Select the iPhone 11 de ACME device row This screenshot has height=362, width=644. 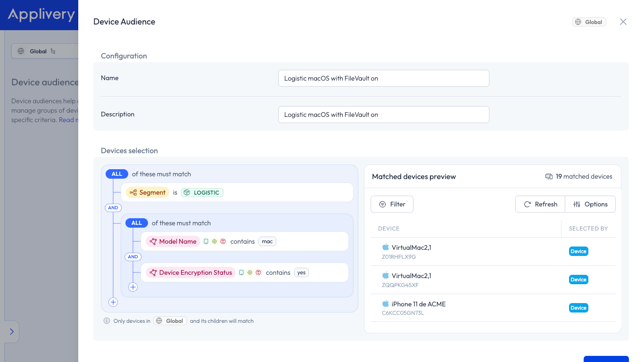(493, 308)
